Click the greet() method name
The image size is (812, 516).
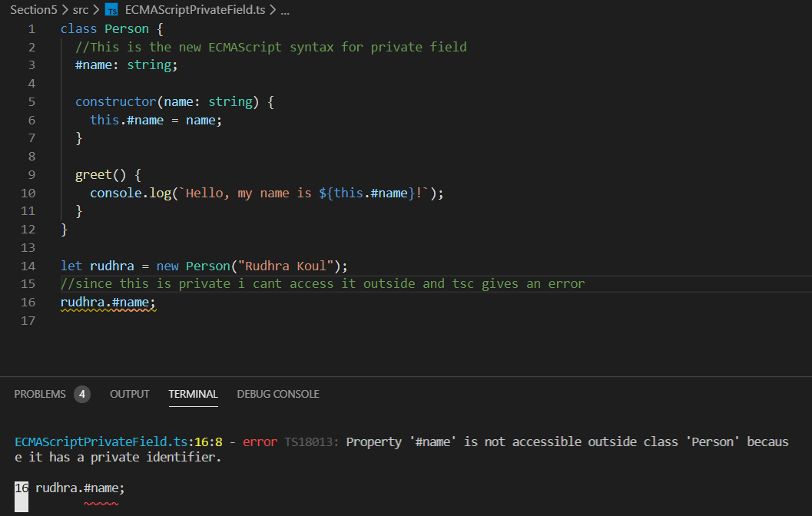pyautogui.click(x=91, y=174)
